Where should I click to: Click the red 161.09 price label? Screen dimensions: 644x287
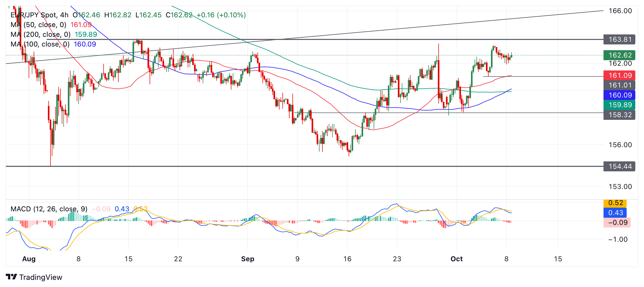pyautogui.click(x=619, y=75)
